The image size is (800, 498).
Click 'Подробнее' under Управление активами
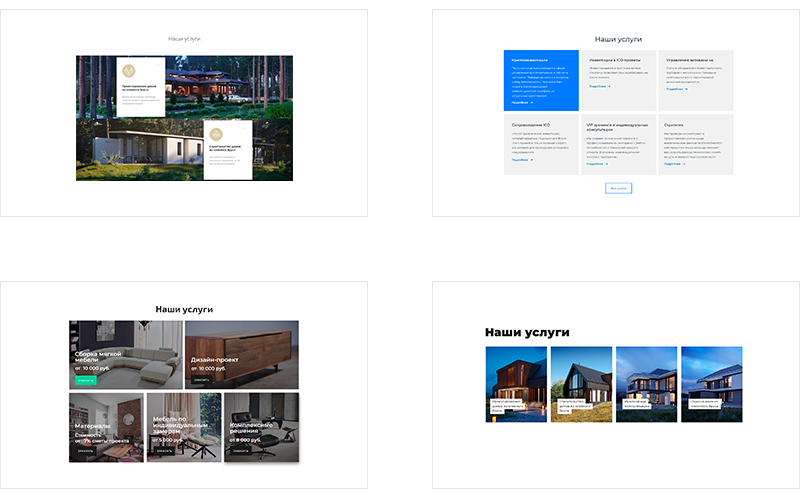pos(675,89)
